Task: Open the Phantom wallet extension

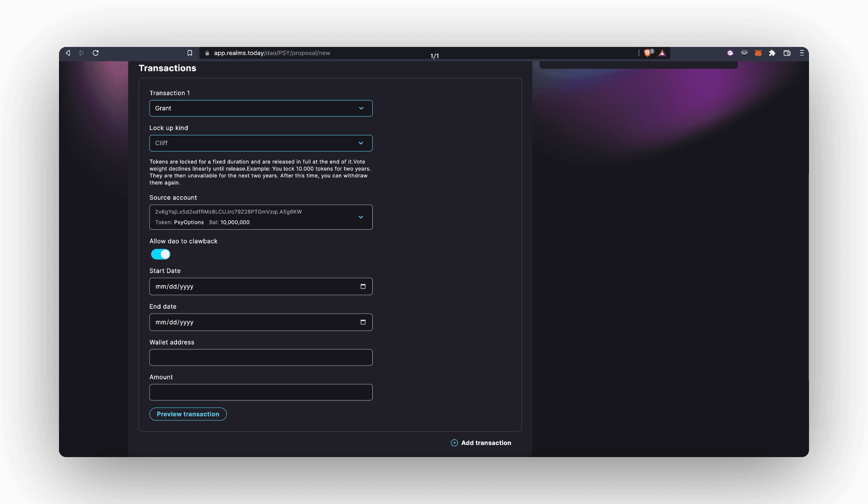Action: (730, 53)
